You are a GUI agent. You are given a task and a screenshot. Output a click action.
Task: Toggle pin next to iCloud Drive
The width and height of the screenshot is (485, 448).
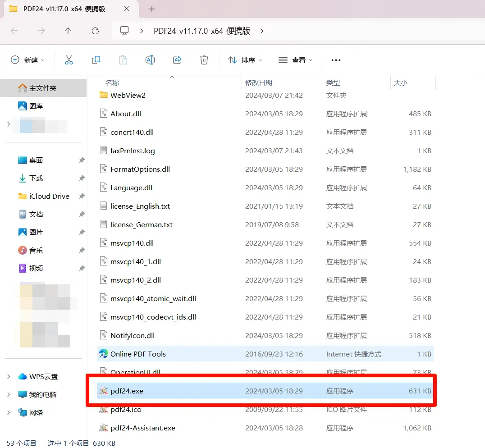(x=82, y=197)
